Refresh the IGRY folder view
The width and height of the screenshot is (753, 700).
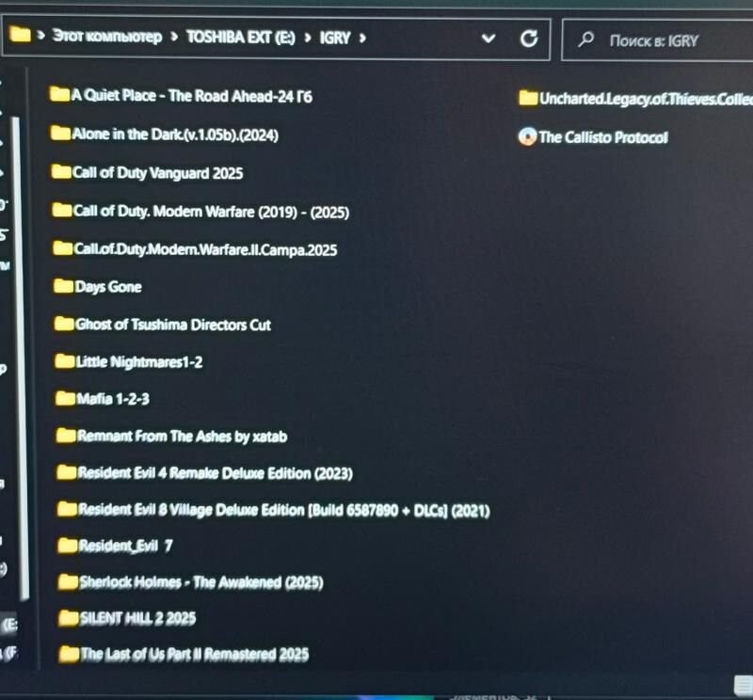tap(529, 39)
